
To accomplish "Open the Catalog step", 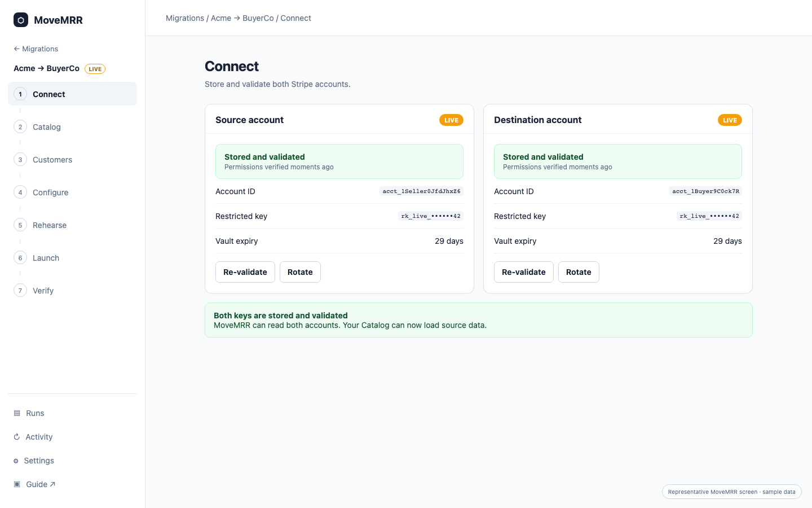I will (72, 127).
